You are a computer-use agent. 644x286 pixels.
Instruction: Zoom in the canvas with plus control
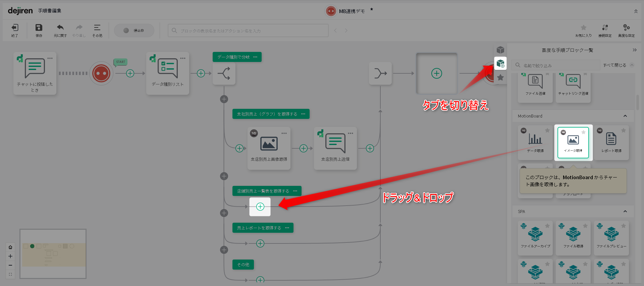pos(10,256)
